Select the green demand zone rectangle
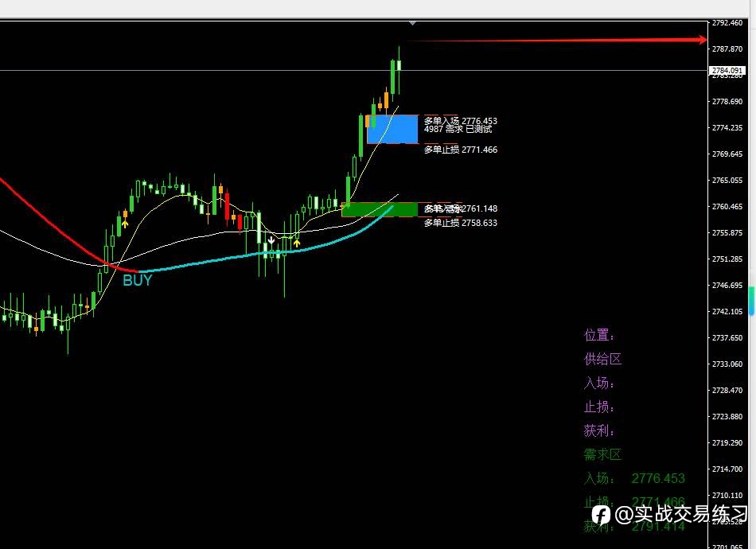 click(380, 209)
